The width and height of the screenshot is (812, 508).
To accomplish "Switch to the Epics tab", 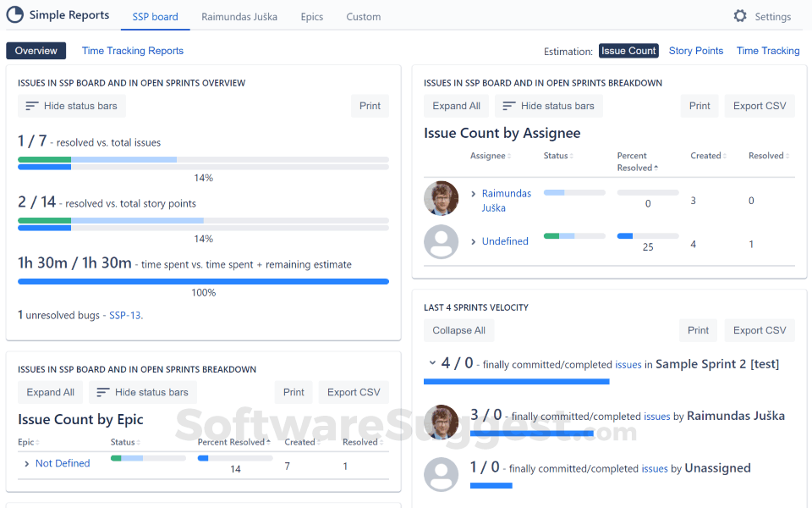I will click(311, 16).
